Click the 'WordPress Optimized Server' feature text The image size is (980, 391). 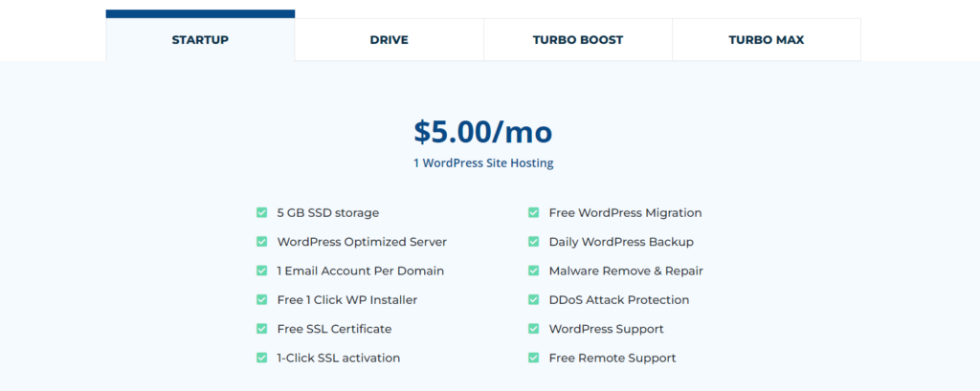point(362,242)
